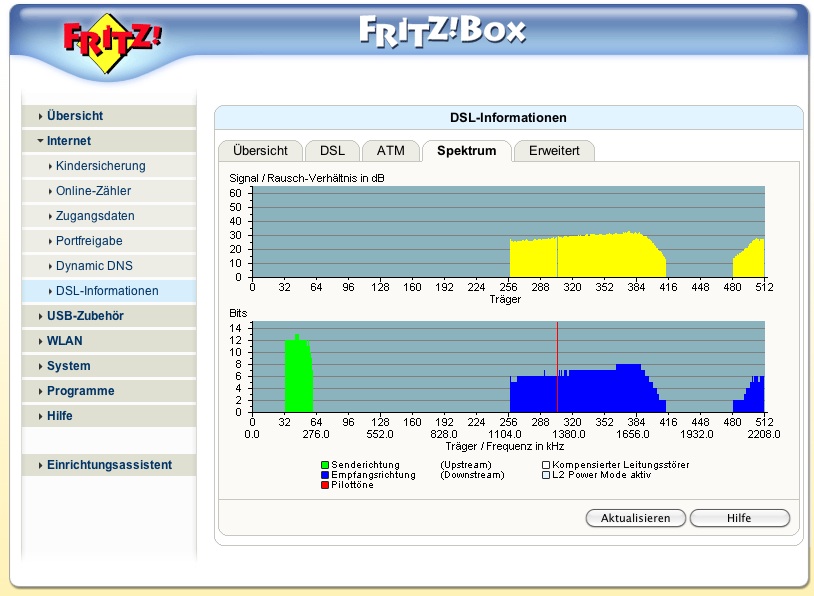Start the Einrichtungsassistent

[109, 465]
